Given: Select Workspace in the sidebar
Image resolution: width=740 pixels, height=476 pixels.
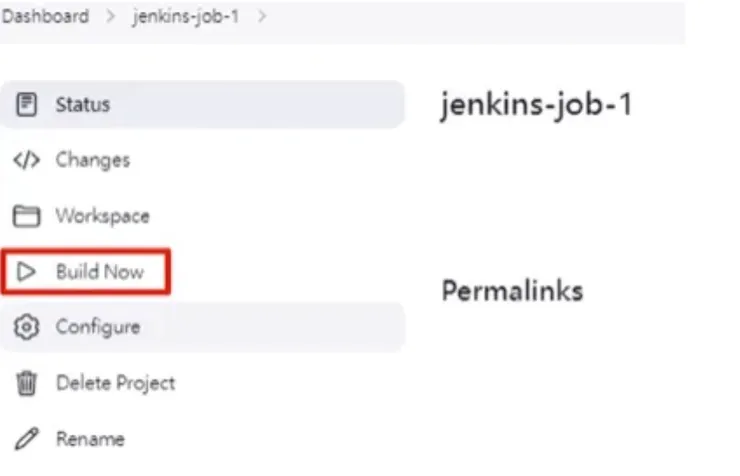Looking at the screenshot, I should tap(102, 216).
